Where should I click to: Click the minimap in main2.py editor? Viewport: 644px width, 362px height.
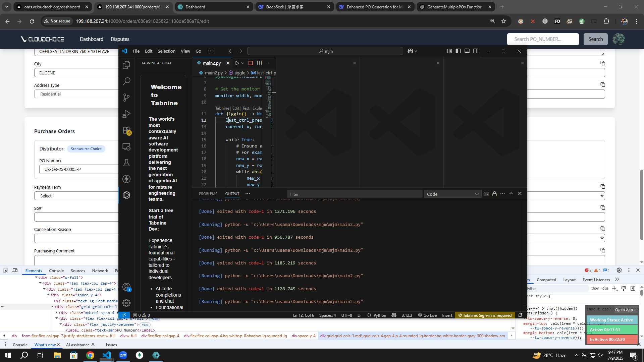click(x=268, y=97)
